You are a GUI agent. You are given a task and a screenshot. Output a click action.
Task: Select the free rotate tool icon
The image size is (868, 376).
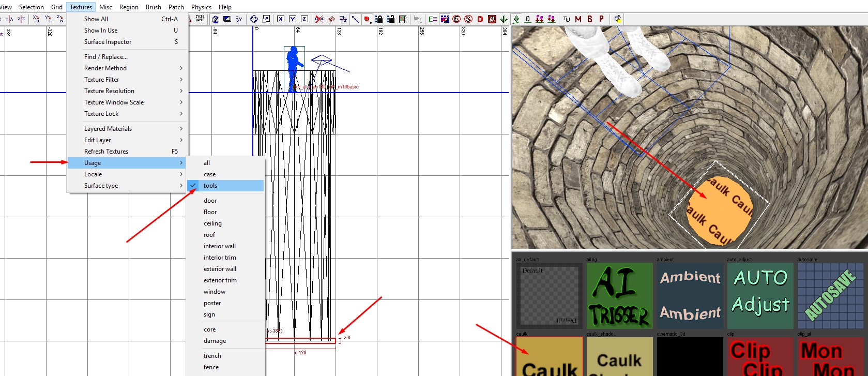tap(253, 19)
